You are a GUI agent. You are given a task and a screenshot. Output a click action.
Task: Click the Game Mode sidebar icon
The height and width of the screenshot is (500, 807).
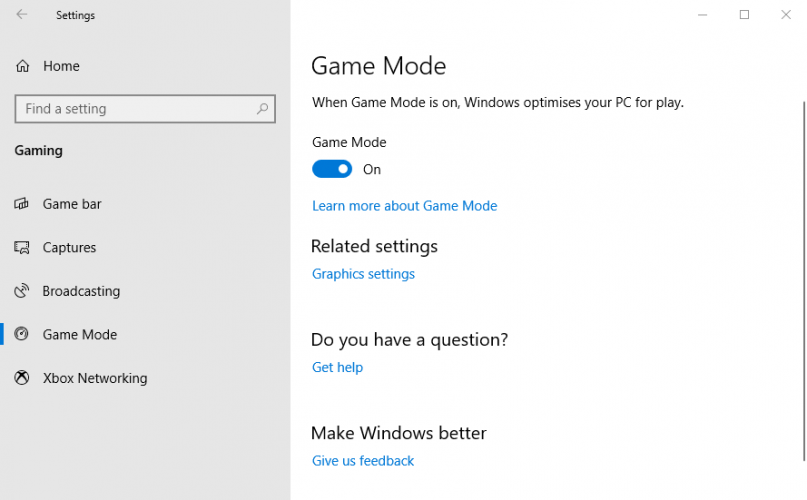point(22,335)
